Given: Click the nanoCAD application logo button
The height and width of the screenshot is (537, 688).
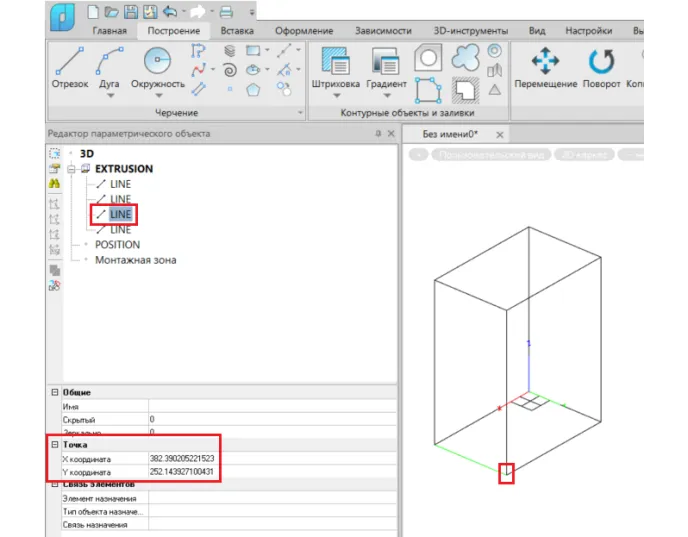Looking at the screenshot, I should pos(62,18).
